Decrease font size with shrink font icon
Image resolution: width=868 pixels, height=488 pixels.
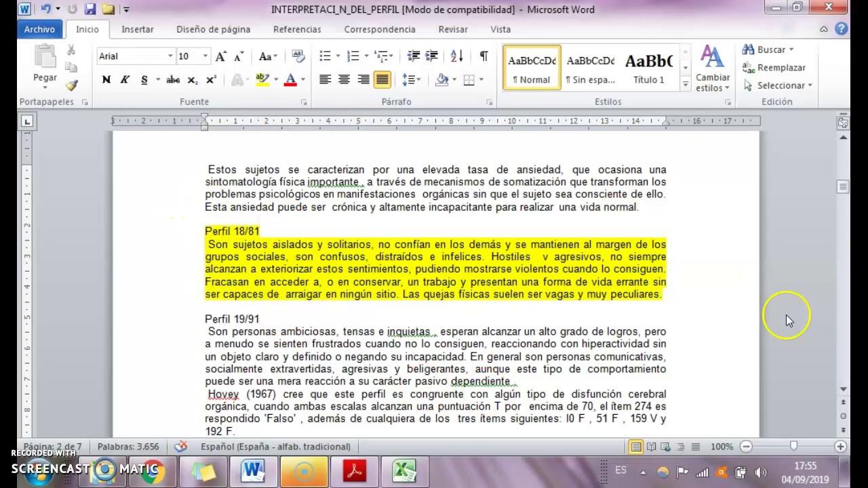tap(238, 56)
